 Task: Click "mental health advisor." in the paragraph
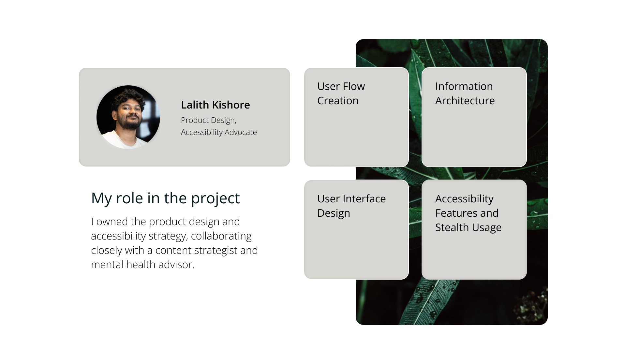click(142, 265)
